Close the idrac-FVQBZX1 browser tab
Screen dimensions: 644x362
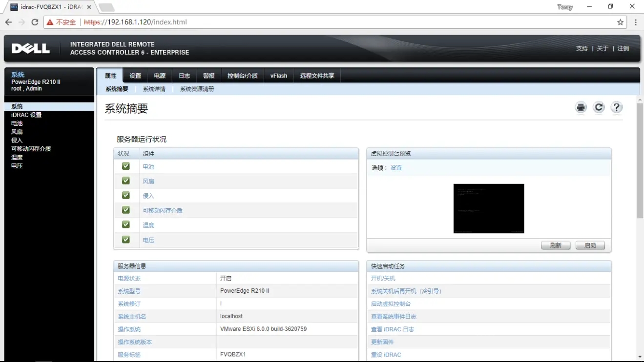tap(89, 7)
